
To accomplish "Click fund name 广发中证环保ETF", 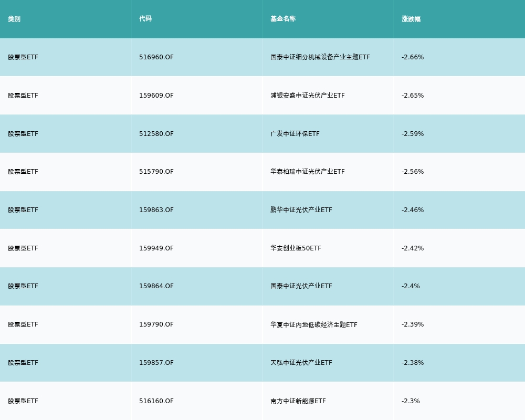I will pyautogui.click(x=295, y=134).
